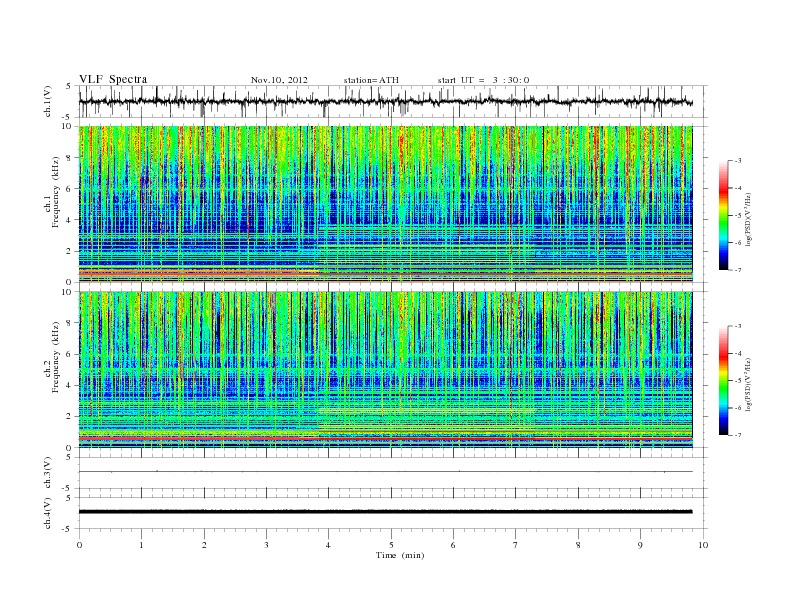792x612 pixels.
Task: Click the ch.1 Frequency (kHz) axis label
Action: point(52,192)
